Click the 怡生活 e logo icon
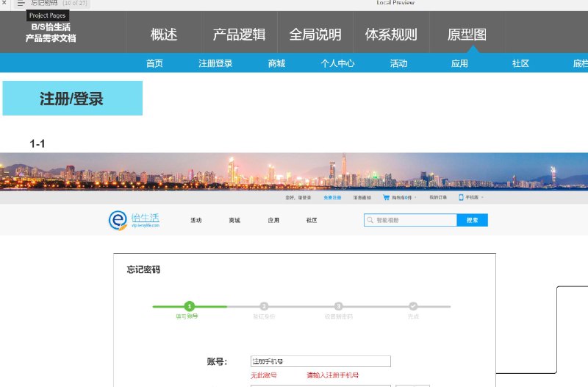 pyautogui.click(x=118, y=220)
